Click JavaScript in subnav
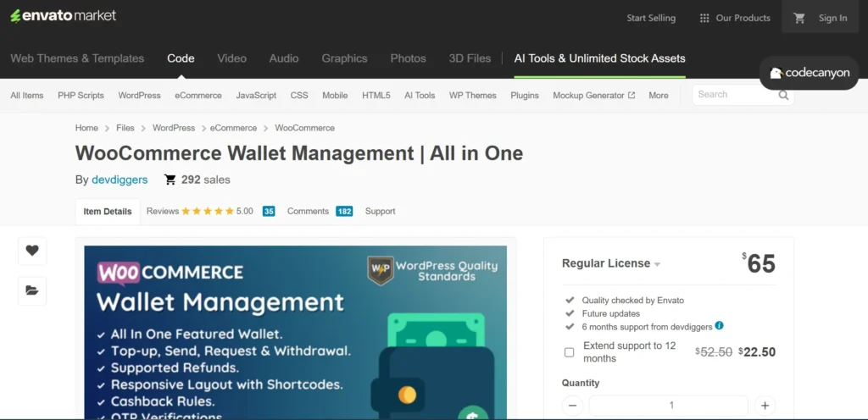This screenshot has width=868, height=420. tap(256, 95)
